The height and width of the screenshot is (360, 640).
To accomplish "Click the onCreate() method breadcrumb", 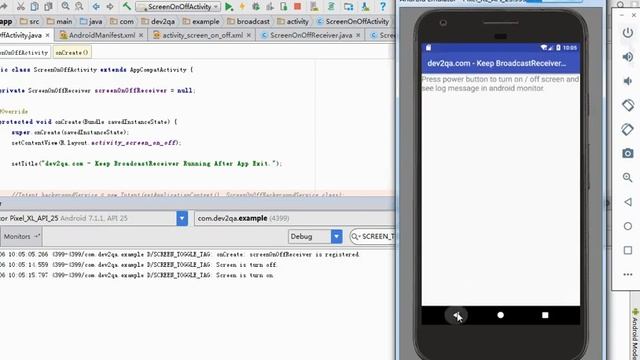I will (x=72, y=52).
